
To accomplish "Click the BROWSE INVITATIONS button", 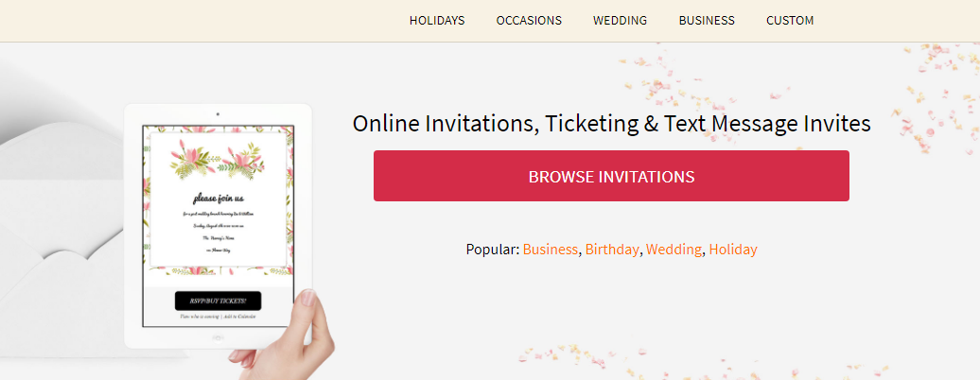I will [x=611, y=176].
